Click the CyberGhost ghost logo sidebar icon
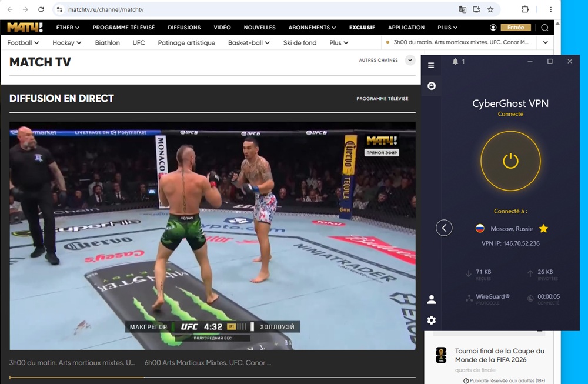Image resolution: width=588 pixels, height=384 pixels. point(432,86)
